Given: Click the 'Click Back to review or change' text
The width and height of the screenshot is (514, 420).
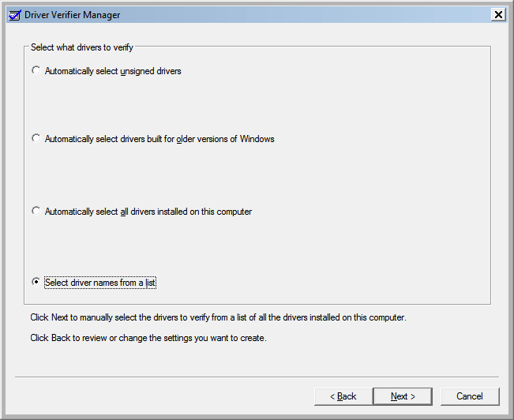Looking at the screenshot, I should 148,338.
